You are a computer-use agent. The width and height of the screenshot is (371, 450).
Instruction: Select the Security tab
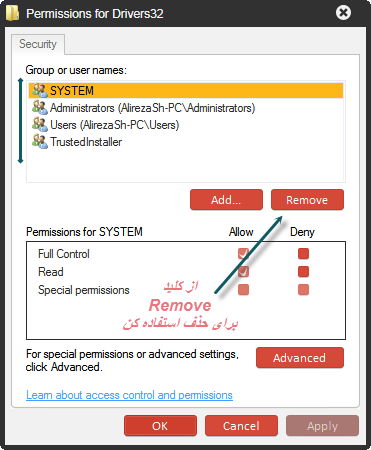(x=38, y=44)
